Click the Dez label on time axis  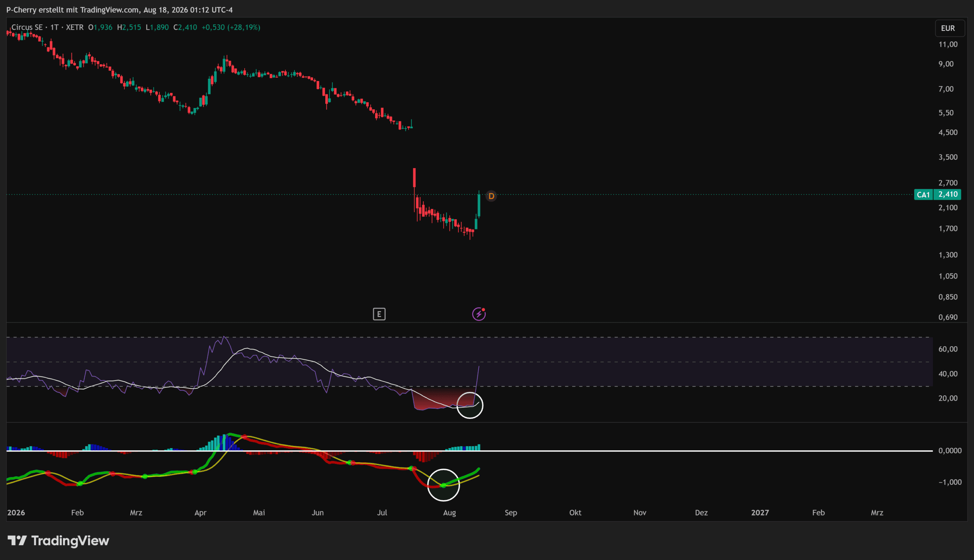(x=701, y=513)
